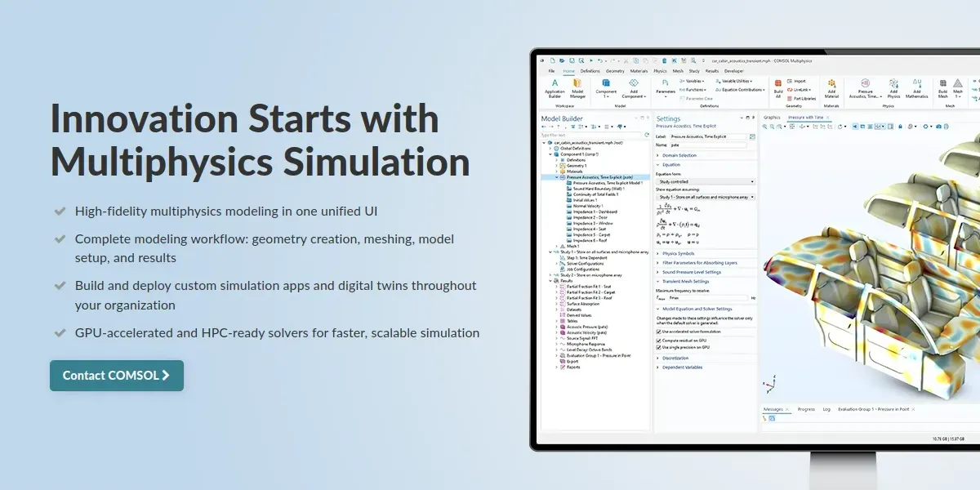Toggle Use single precision on GPU checkbox
The height and width of the screenshot is (490, 980).
pyautogui.click(x=658, y=347)
